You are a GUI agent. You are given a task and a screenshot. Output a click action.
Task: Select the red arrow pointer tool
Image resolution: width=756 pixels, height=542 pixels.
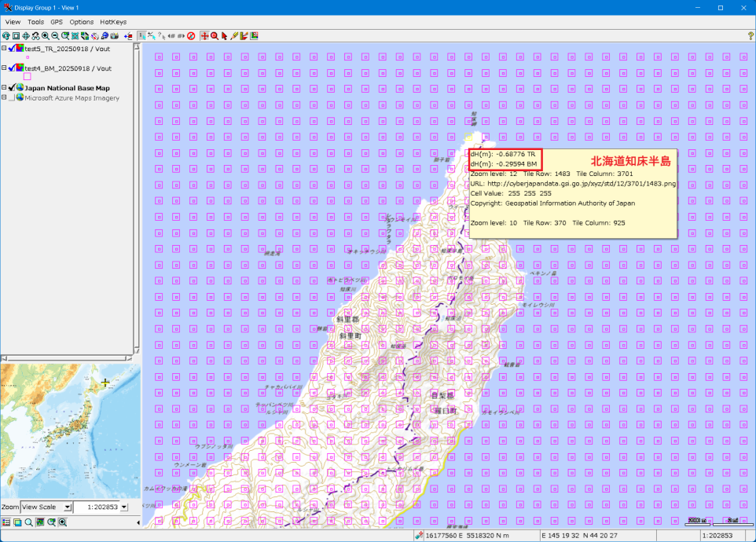pos(224,36)
